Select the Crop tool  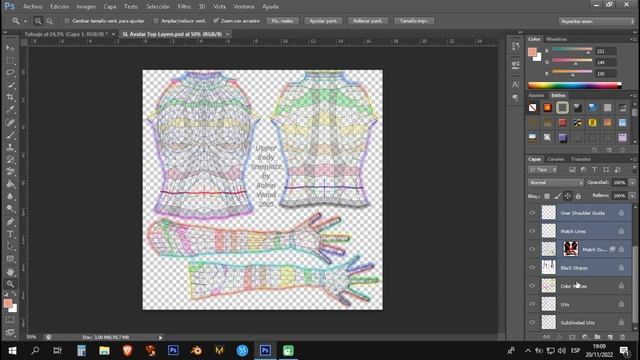click(10, 97)
